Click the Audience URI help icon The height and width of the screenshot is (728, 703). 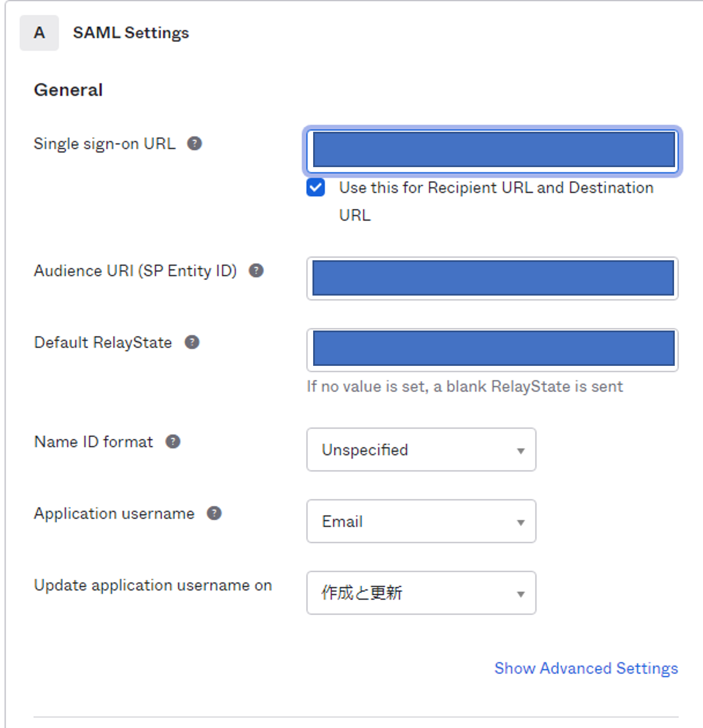coord(257,271)
